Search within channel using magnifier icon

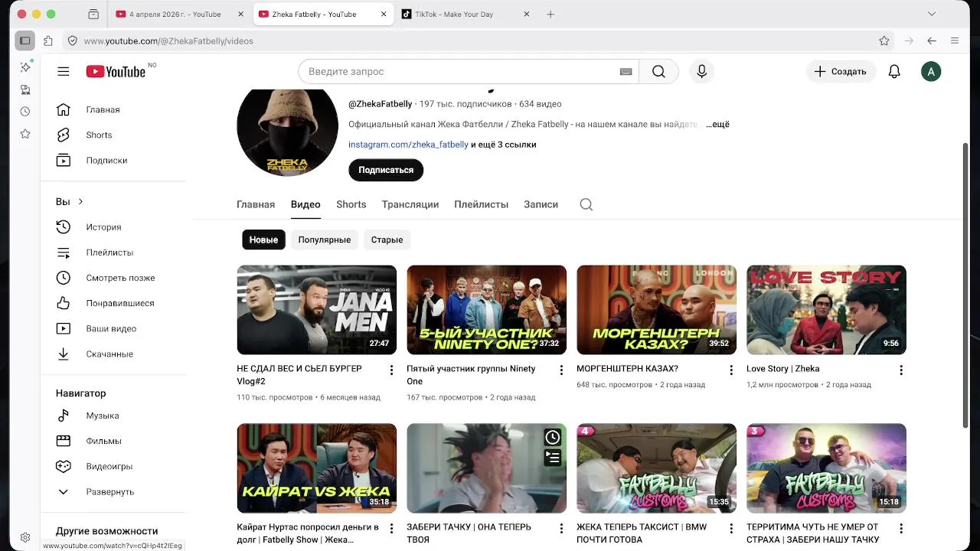(x=586, y=204)
